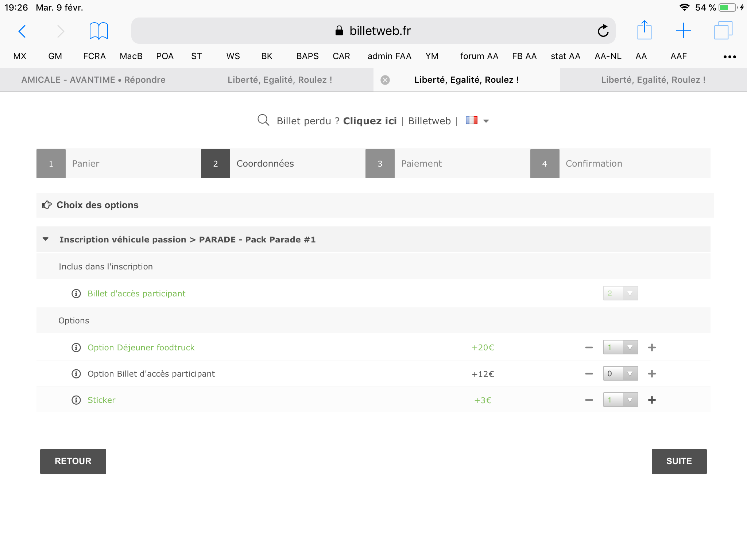Collapse Inscription véhicule passion section
The height and width of the screenshot is (560, 747).
pos(46,240)
